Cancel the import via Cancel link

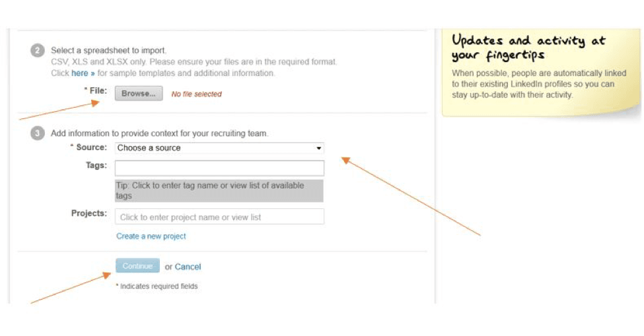point(188,267)
